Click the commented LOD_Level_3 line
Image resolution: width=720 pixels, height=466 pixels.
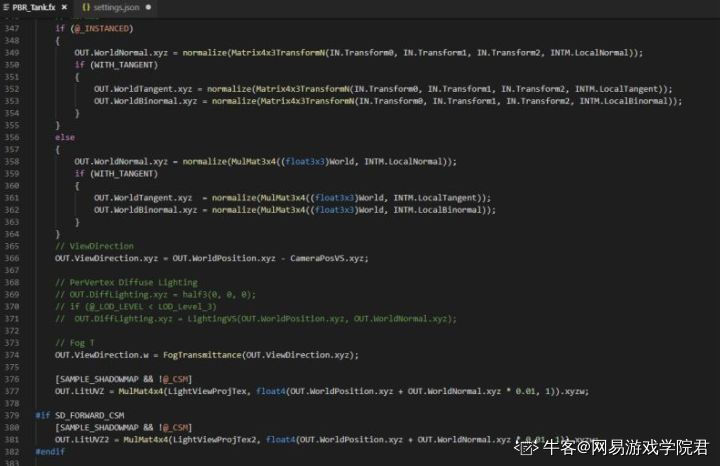click(x=136, y=307)
